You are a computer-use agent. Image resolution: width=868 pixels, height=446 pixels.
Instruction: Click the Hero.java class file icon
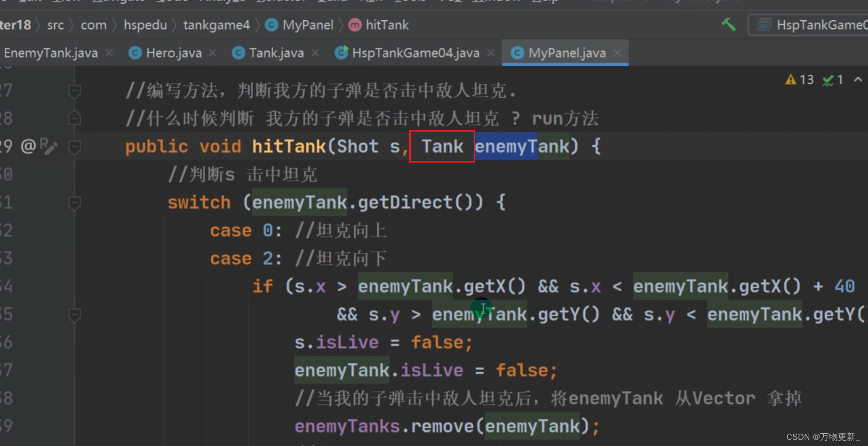click(x=135, y=53)
